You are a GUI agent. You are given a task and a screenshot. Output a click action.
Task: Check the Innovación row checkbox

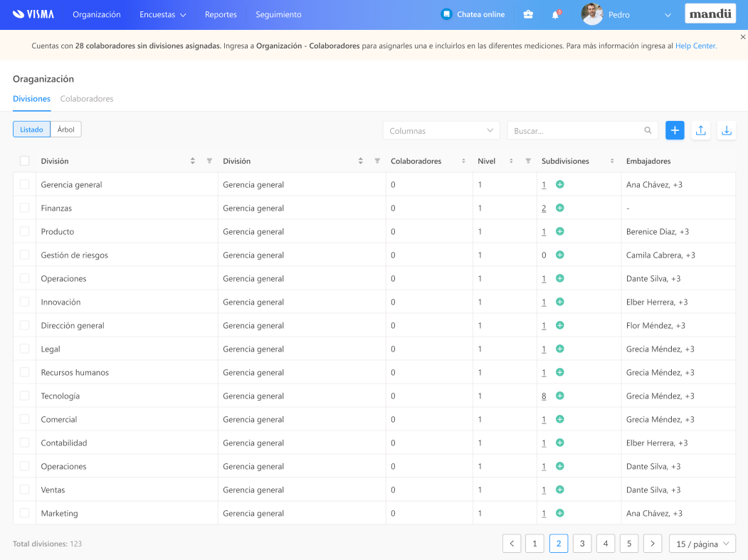point(24,302)
